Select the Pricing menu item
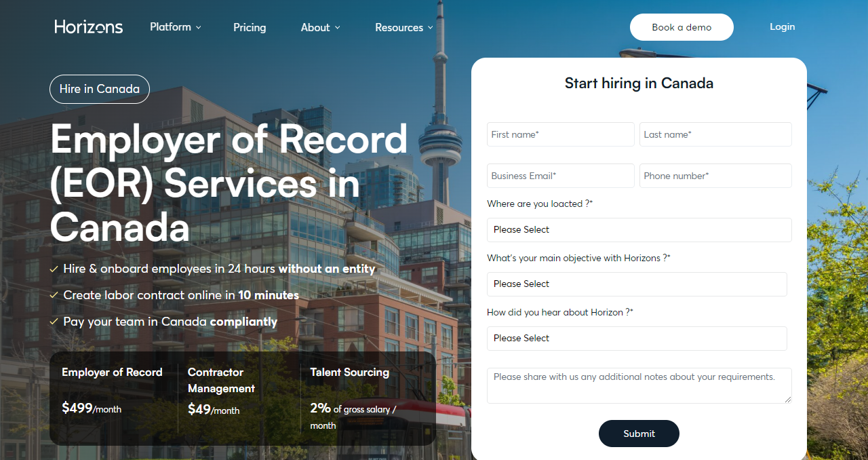This screenshot has width=868, height=460. 250,27
